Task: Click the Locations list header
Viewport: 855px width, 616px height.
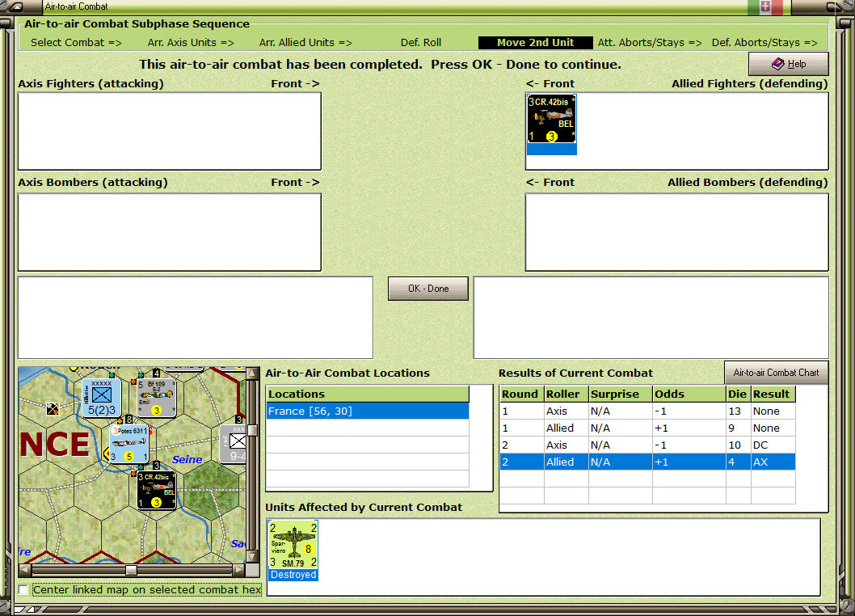Action: [368, 394]
